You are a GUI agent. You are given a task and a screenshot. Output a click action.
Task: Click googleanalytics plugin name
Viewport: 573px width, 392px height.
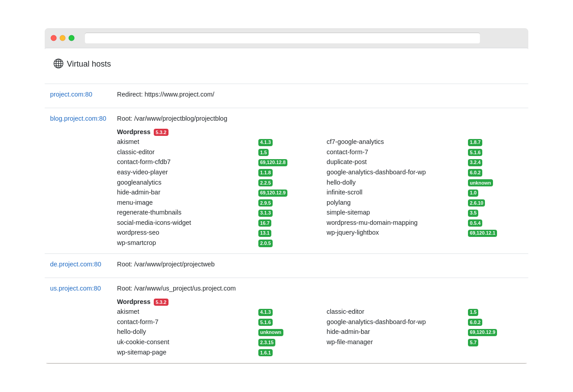point(139,182)
